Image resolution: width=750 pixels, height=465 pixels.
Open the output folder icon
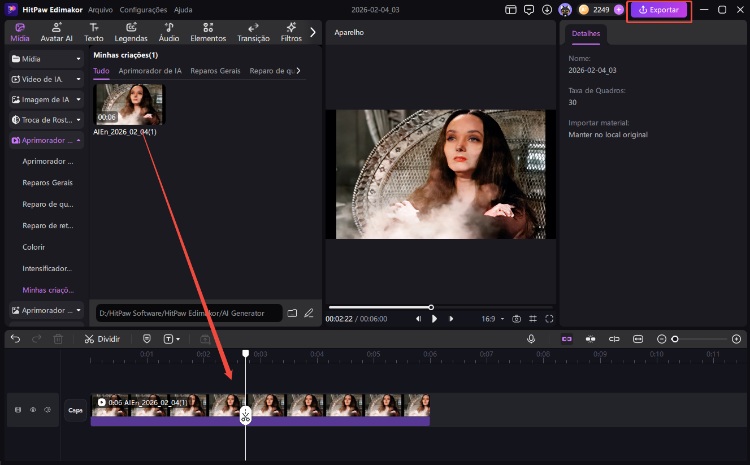coord(292,313)
